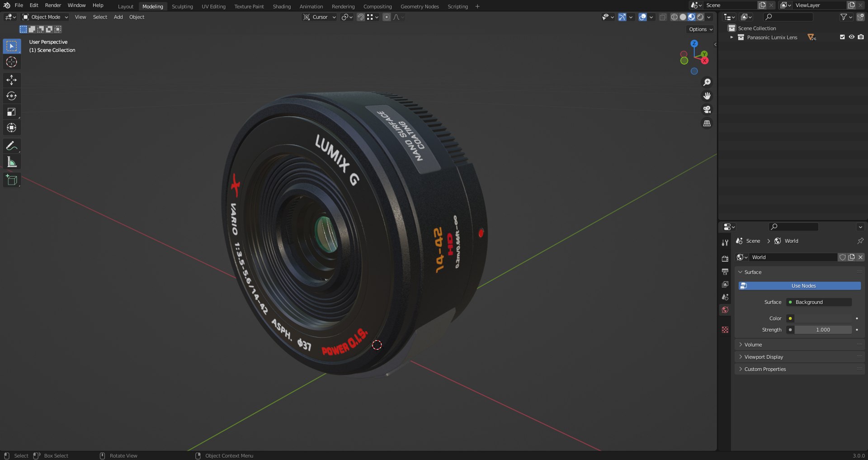This screenshot has width=868, height=460.
Task: Switch to the Shading workspace tab
Action: (x=282, y=7)
